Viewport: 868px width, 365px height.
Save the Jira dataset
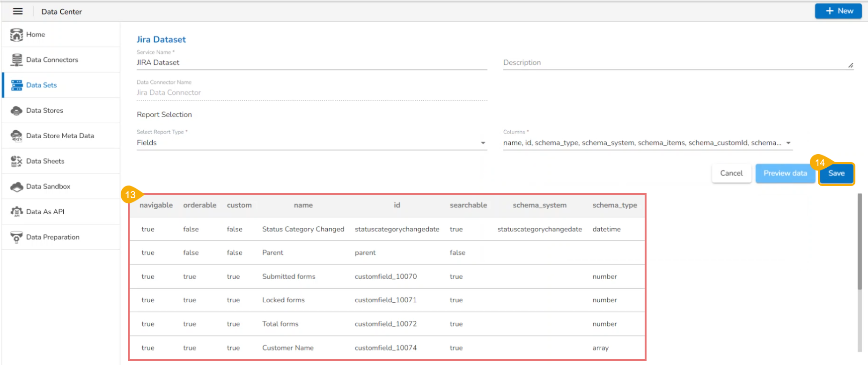(x=836, y=173)
